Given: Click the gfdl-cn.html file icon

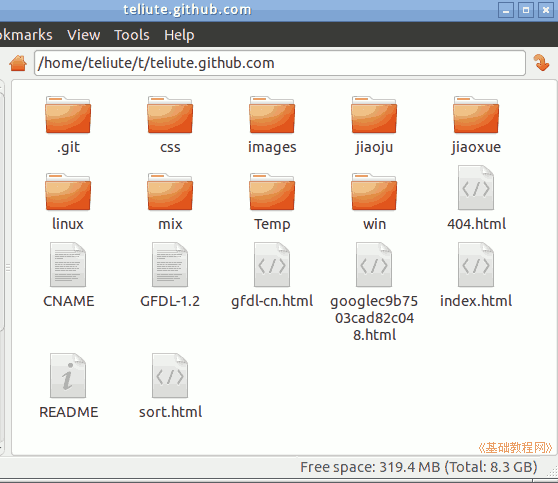Looking at the screenshot, I should pyautogui.click(x=272, y=264).
